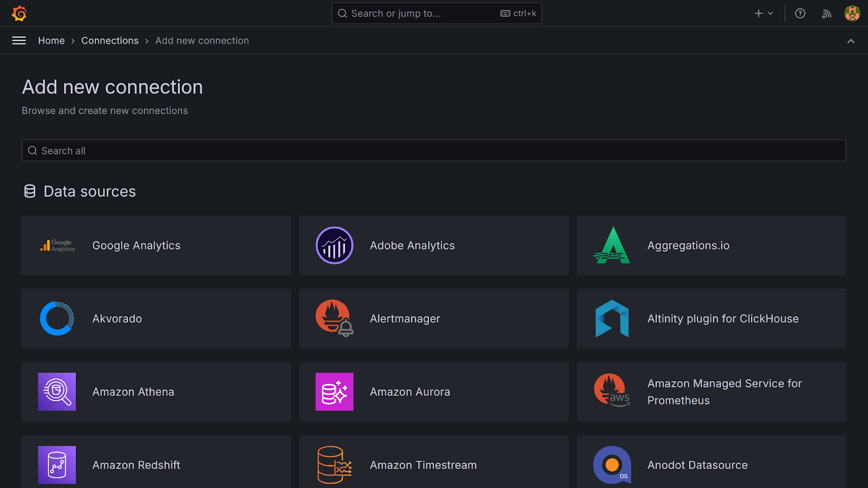
Task: Click the Add new connection page title
Action: click(x=112, y=87)
